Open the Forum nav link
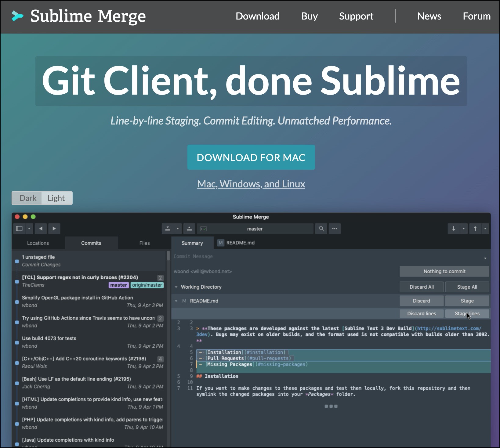 (x=477, y=16)
